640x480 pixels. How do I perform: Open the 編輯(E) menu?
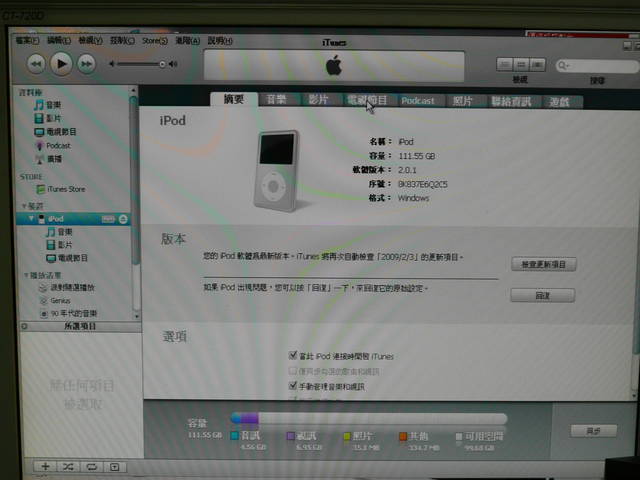pos(59,40)
